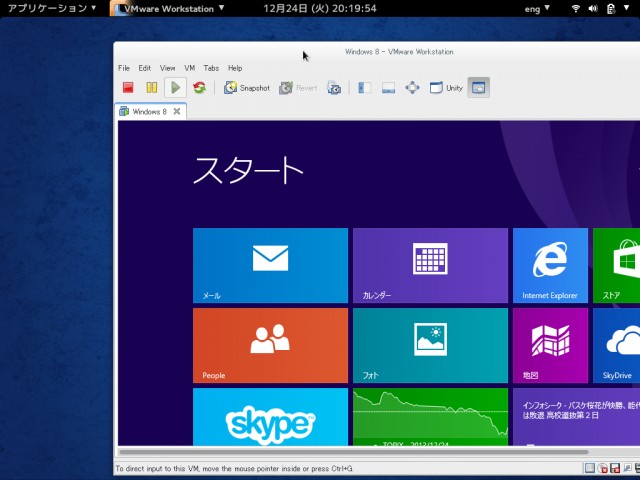This screenshot has width=640, height=480.
Task: Open the アプリケーション menu
Action: [52, 8]
